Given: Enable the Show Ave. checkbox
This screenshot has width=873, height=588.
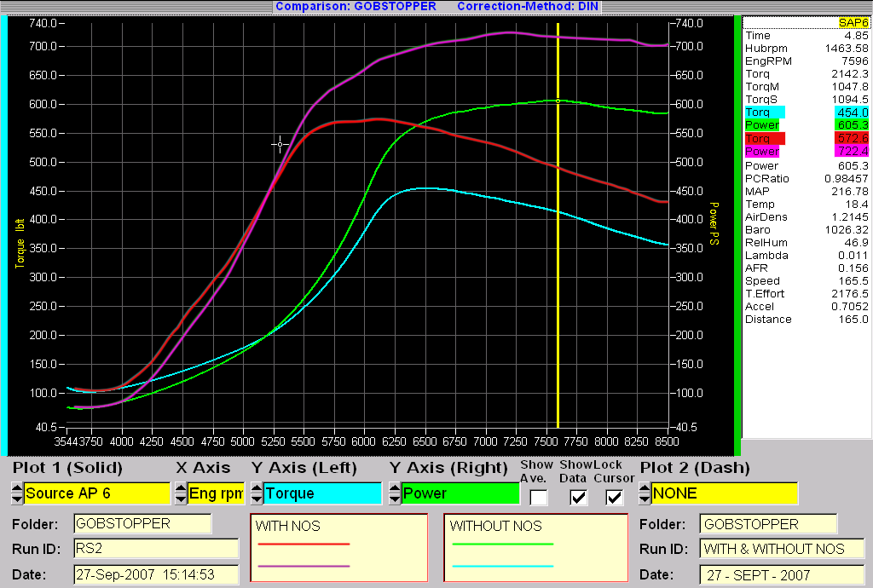Looking at the screenshot, I should [x=539, y=498].
